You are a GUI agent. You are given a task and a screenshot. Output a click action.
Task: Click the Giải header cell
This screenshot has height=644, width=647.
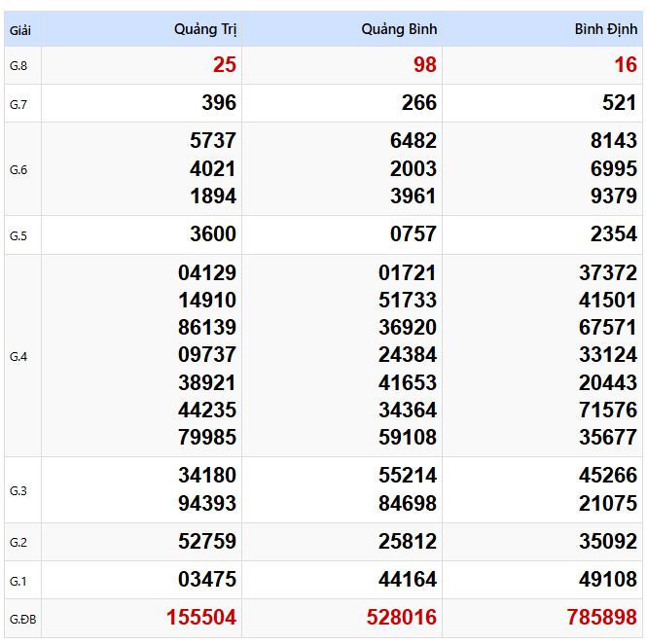pyautogui.click(x=20, y=30)
